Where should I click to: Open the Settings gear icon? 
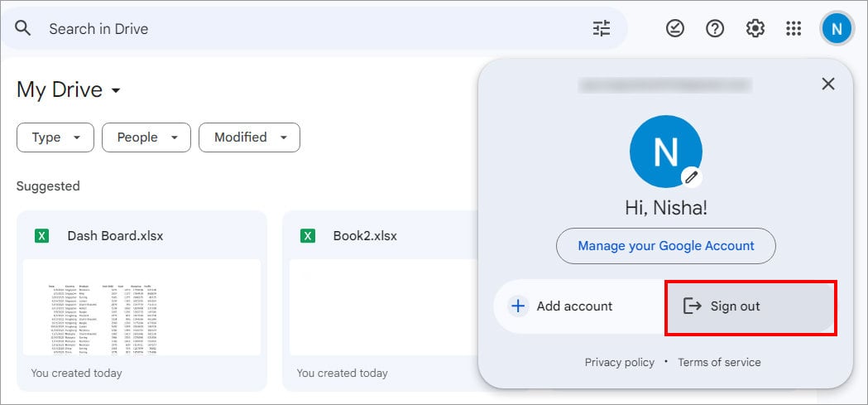(755, 28)
